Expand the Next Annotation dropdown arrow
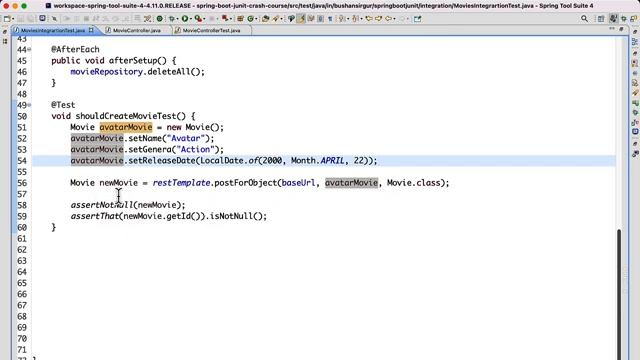640x360 pixels. 348,19
